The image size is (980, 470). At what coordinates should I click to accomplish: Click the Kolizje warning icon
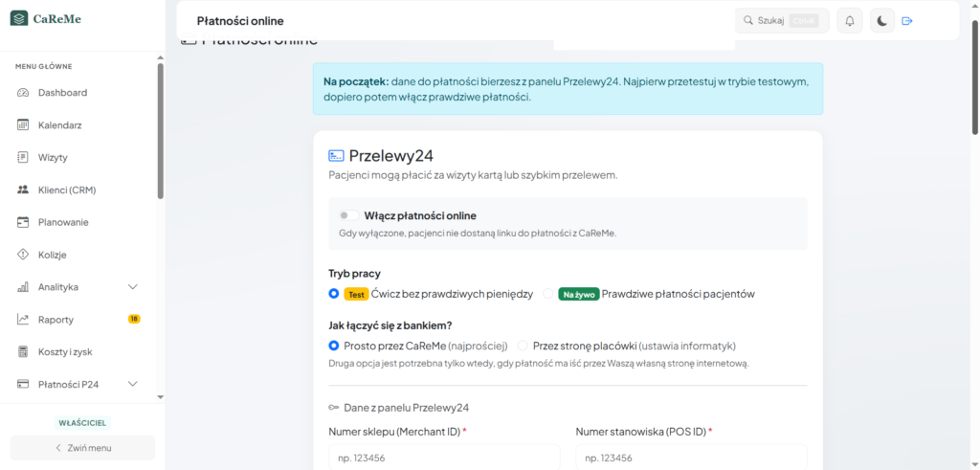[23, 255]
